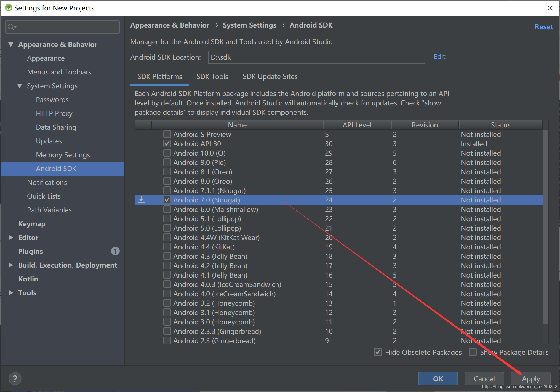The height and width of the screenshot is (392, 560).
Task: Check the Android 5.0 (Lollipop) checkbox
Action: [167, 228]
